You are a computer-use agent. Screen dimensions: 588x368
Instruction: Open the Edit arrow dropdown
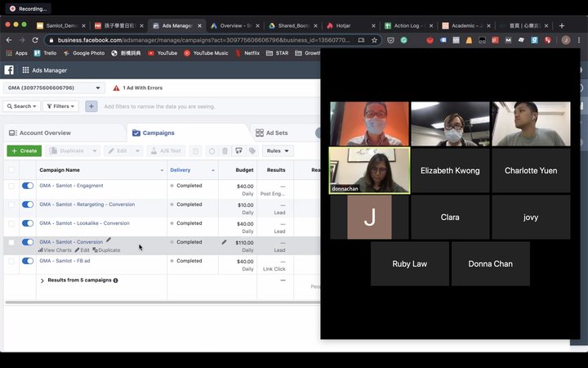138,151
